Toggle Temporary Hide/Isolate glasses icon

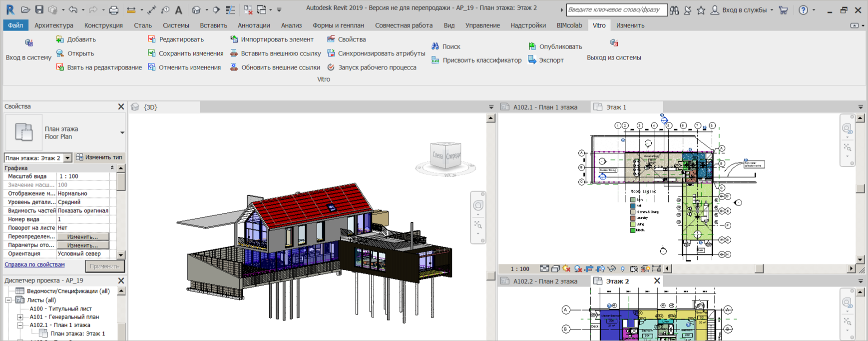coord(611,268)
